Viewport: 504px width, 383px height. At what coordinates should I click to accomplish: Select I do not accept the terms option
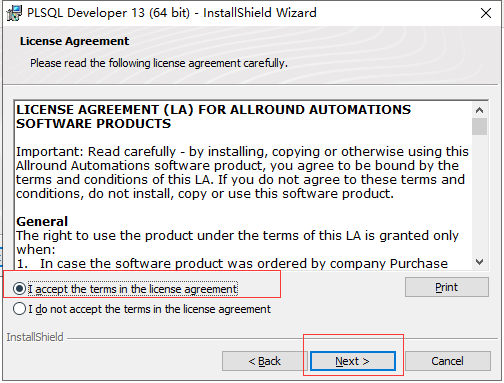coord(19,309)
